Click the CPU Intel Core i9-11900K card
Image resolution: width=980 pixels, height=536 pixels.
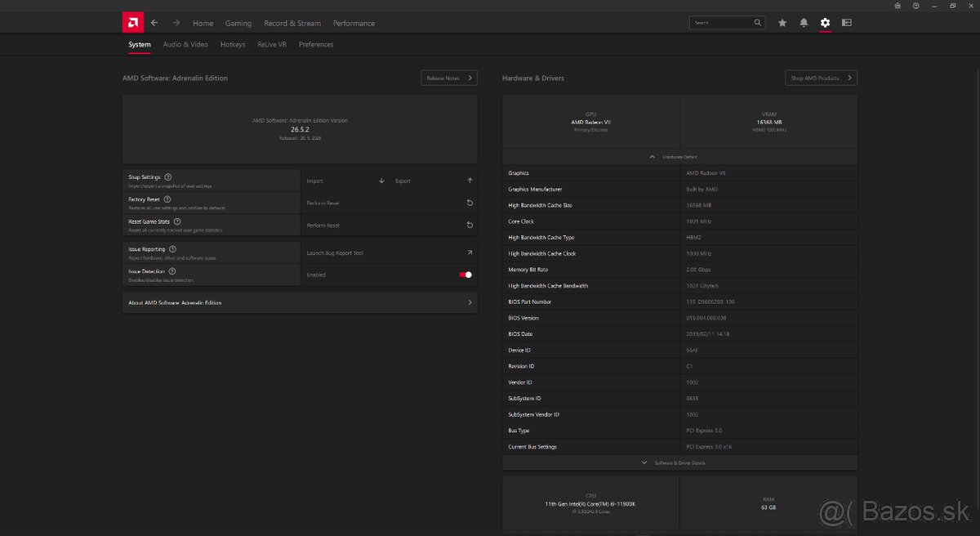coord(590,503)
